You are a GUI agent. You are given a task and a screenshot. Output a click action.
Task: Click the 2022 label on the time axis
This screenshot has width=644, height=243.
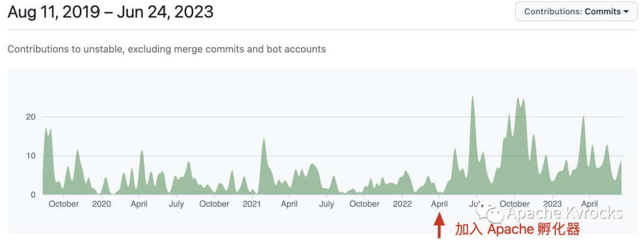tap(402, 204)
